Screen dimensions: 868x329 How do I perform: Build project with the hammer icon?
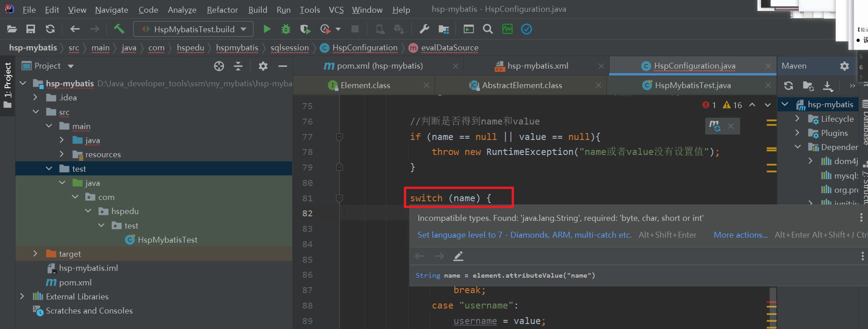[x=119, y=29]
